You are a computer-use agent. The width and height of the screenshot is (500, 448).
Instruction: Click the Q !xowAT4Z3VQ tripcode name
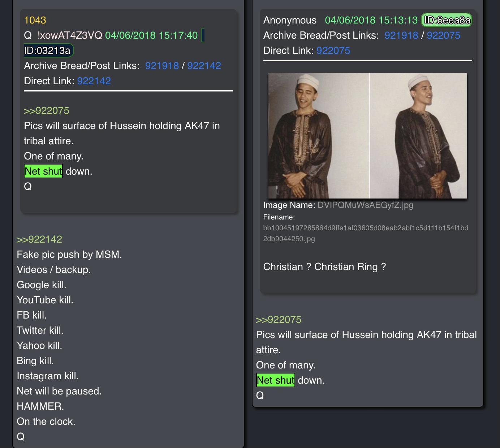click(63, 35)
